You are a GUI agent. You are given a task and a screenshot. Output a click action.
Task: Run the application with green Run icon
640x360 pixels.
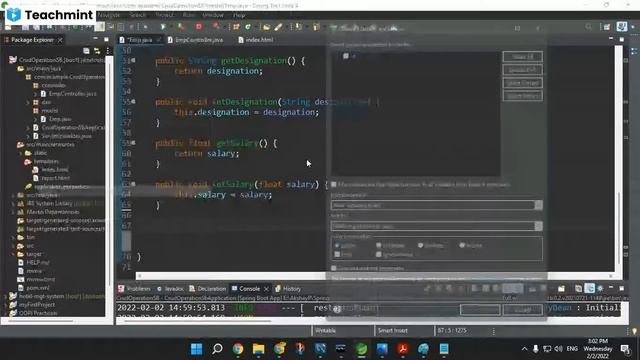pos(163,27)
